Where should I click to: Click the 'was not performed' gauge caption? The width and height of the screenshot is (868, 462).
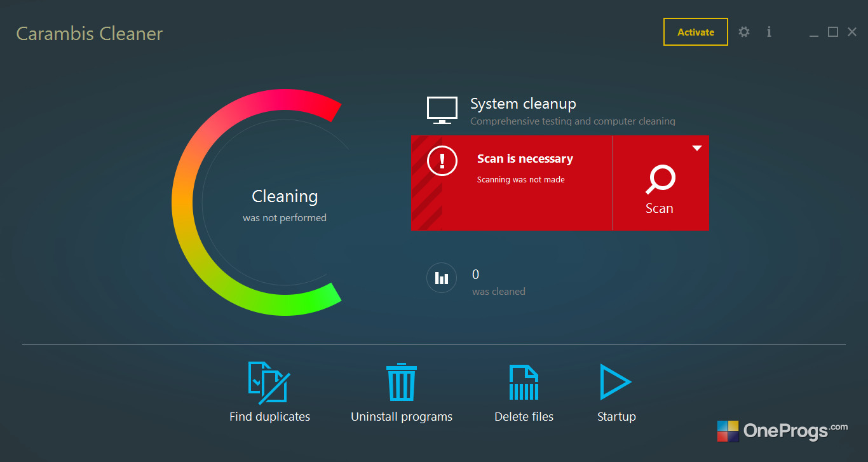285,218
